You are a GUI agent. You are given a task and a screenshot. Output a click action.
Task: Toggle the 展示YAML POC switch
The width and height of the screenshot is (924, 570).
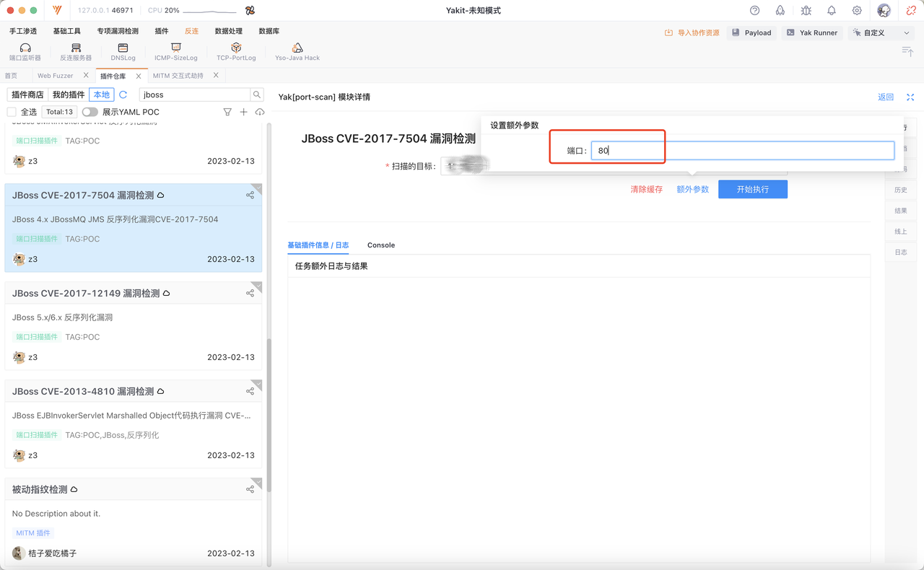point(90,112)
